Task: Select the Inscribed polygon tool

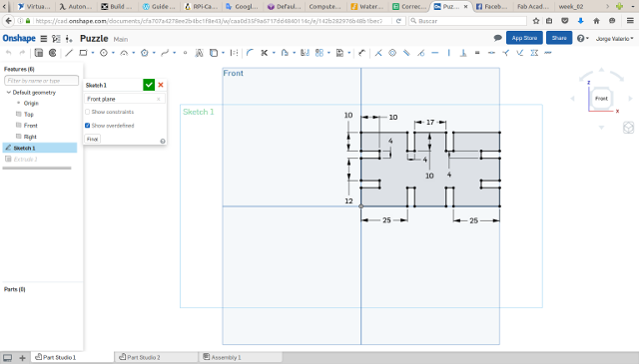Action: click(144, 53)
